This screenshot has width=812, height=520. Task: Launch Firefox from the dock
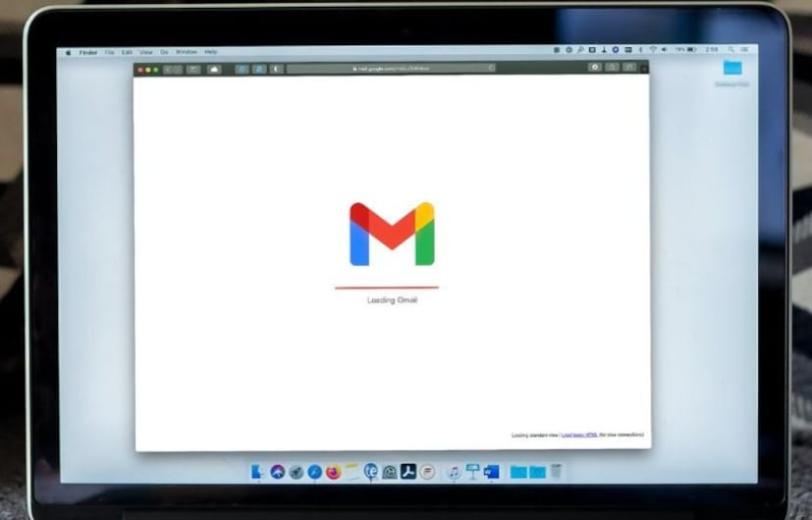click(333, 472)
